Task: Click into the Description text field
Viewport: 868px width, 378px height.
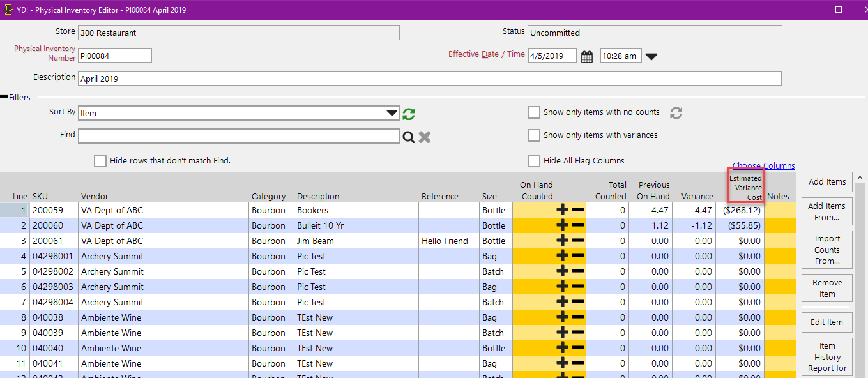Action: click(429, 79)
